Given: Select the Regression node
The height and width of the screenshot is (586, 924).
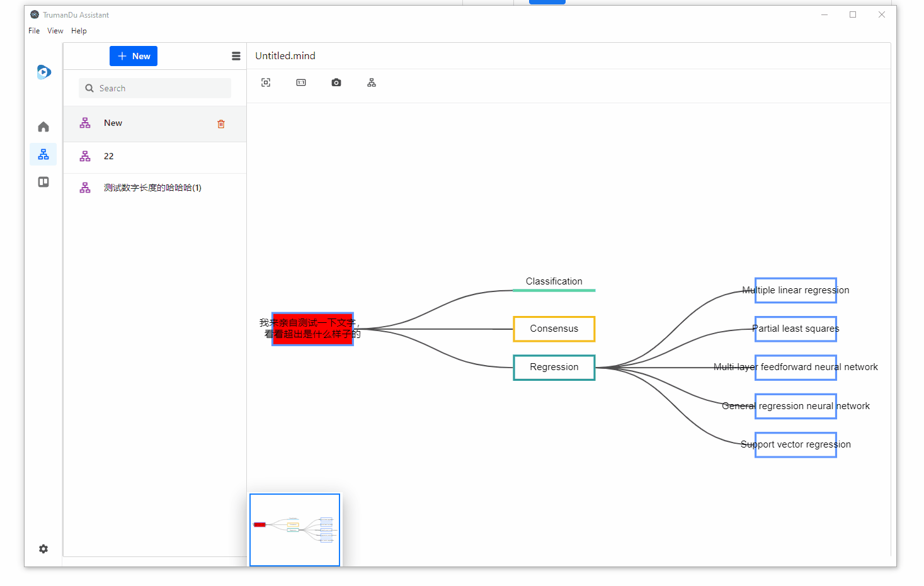Looking at the screenshot, I should pyautogui.click(x=554, y=367).
